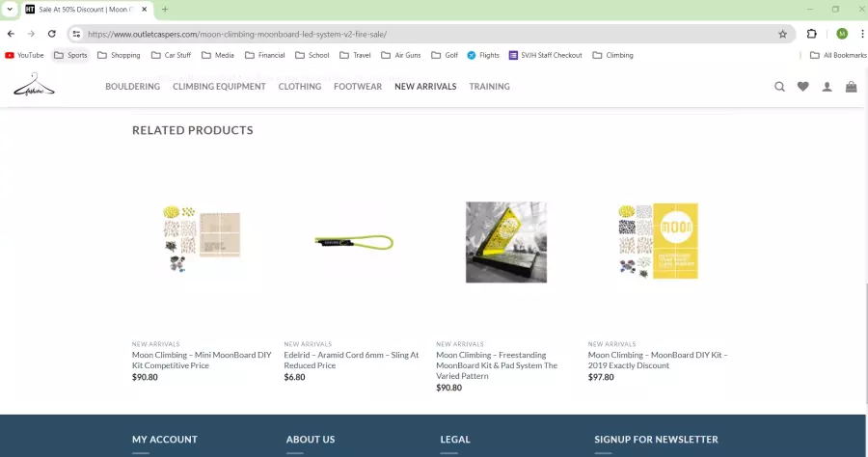Click the $6.80 price text
The height and width of the screenshot is (457, 868).
point(294,377)
